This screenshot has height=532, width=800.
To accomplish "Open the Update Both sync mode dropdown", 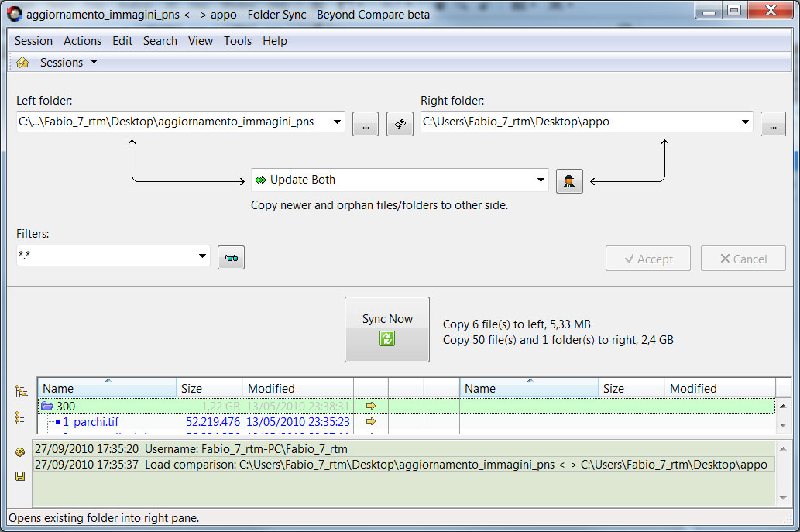I will pos(541,180).
